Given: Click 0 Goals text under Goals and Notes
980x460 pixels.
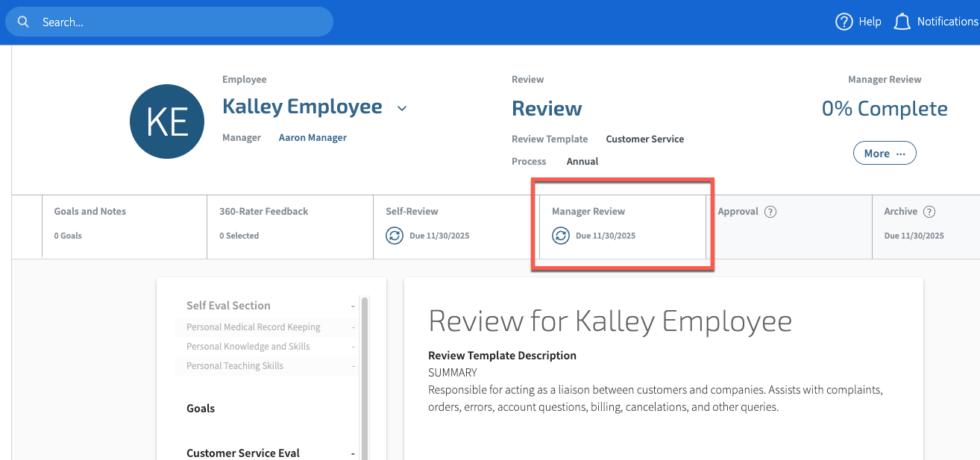Looking at the screenshot, I should coord(68,236).
